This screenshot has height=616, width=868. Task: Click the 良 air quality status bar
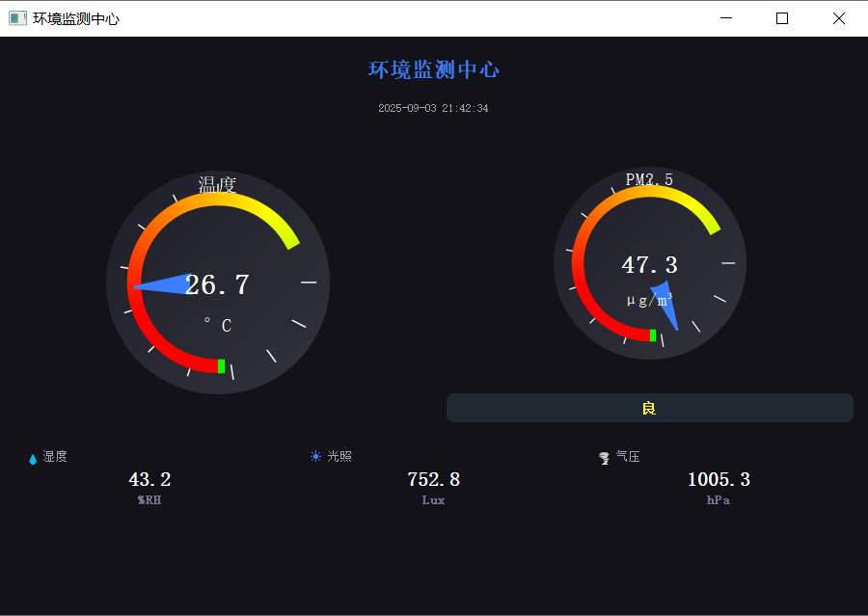tap(649, 408)
